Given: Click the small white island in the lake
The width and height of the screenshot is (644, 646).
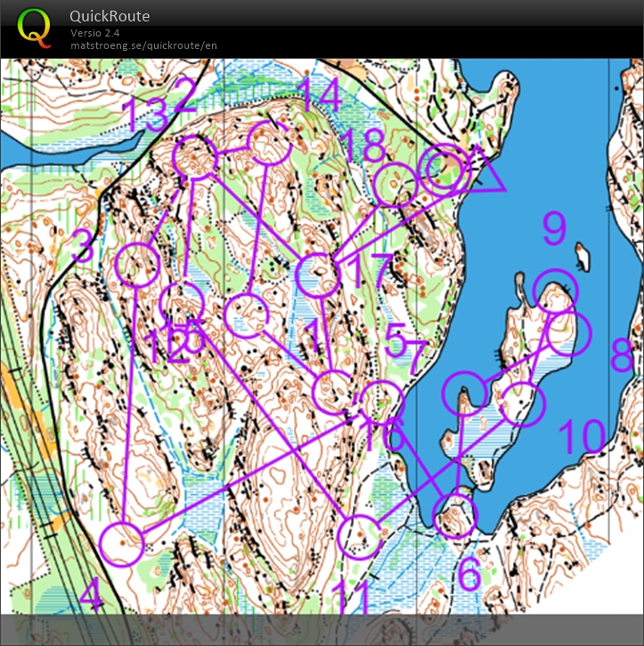Looking at the screenshot, I should pos(583,257).
